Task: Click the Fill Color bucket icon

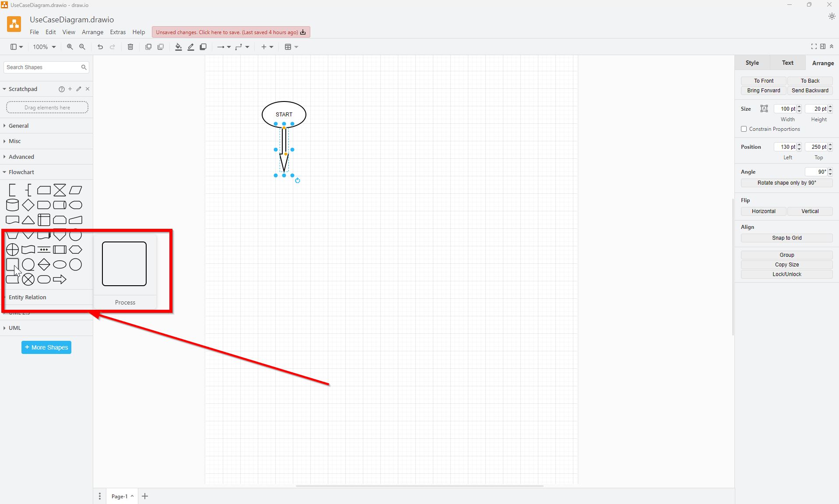Action: pos(178,47)
